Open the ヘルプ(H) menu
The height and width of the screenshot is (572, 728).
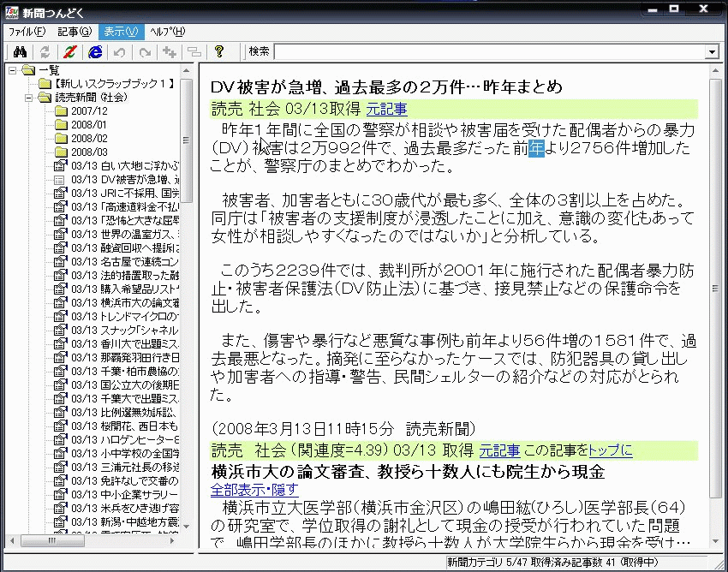click(x=167, y=32)
